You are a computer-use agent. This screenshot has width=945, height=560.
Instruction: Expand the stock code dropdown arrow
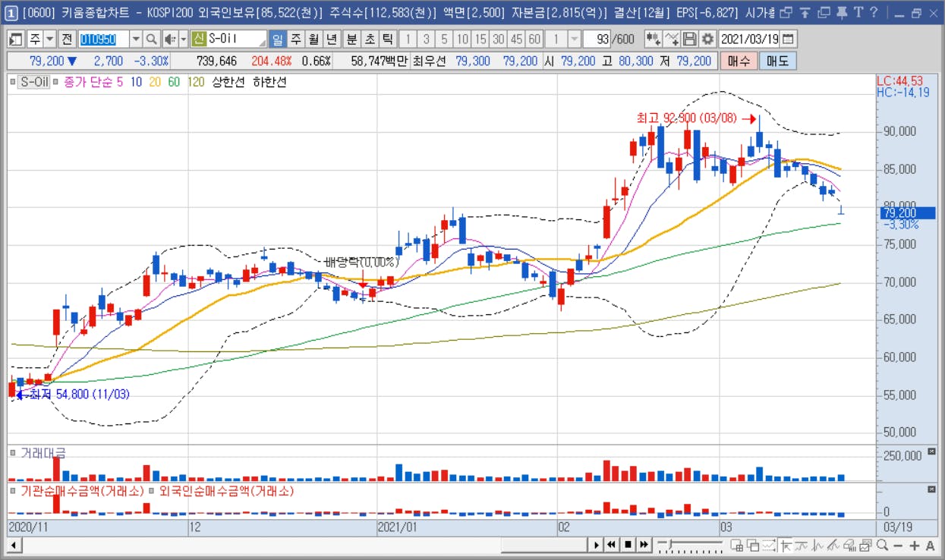click(136, 39)
